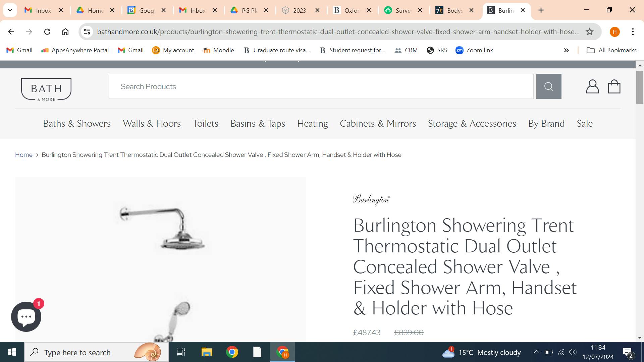Viewport: 644px width, 362px height.
Task: Bookmark this page with star icon
Action: pos(589,32)
